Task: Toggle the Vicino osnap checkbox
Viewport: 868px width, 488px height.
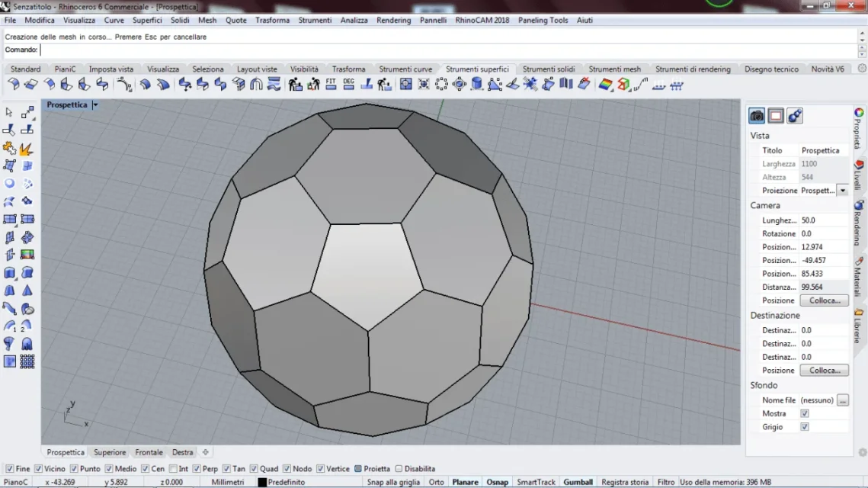Action: (38, 469)
